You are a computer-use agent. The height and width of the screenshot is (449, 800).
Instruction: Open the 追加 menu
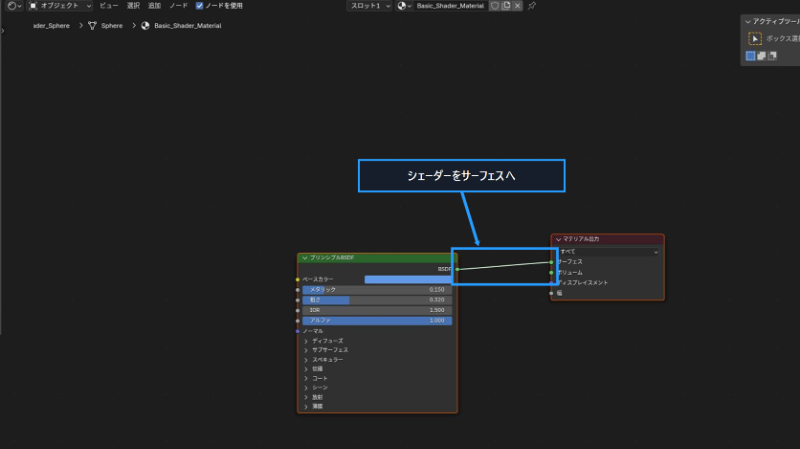(154, 6)
